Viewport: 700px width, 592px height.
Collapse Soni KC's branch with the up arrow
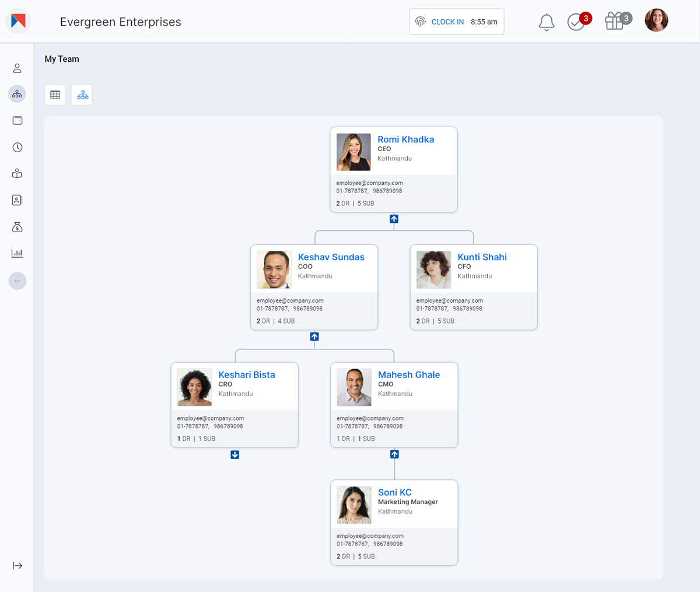[394, 454]
